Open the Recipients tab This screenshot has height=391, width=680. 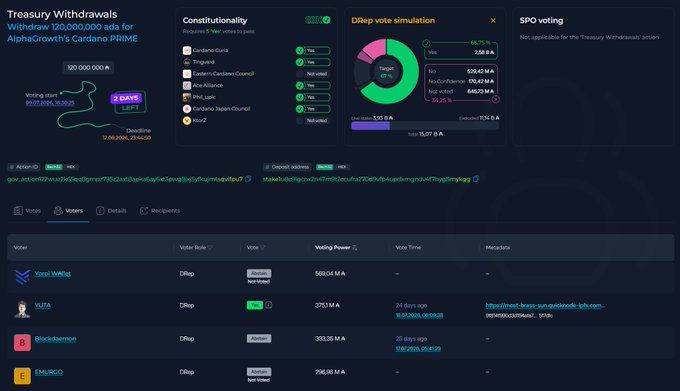tap(160, 211)
